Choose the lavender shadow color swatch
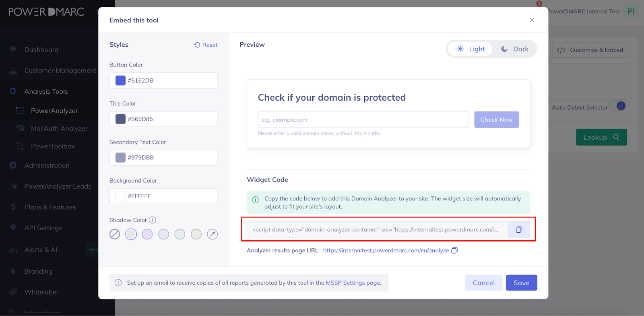Viewport: 644px width, 316px height. [147, 234]
